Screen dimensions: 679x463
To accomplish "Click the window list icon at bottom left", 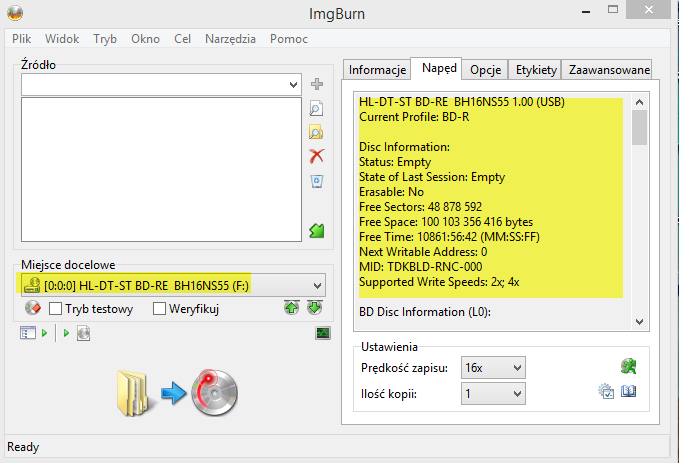I will pyautogui.click(x=28, y=333).
